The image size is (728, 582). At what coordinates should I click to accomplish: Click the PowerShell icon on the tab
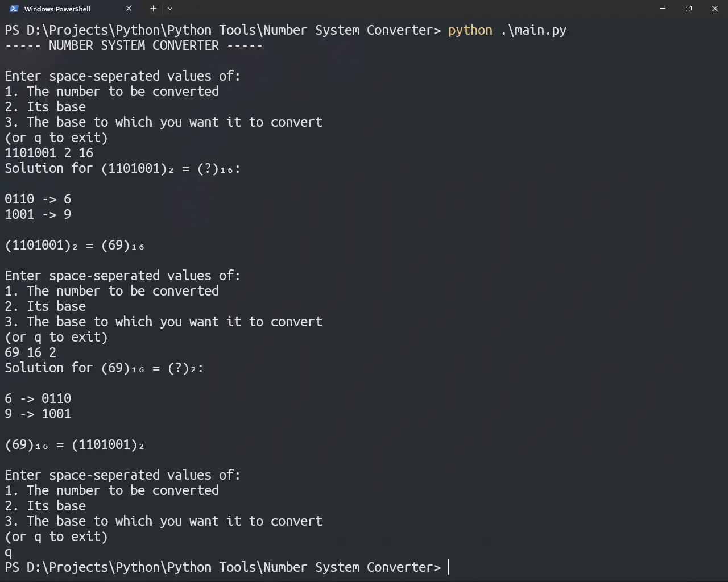[14, 9]
